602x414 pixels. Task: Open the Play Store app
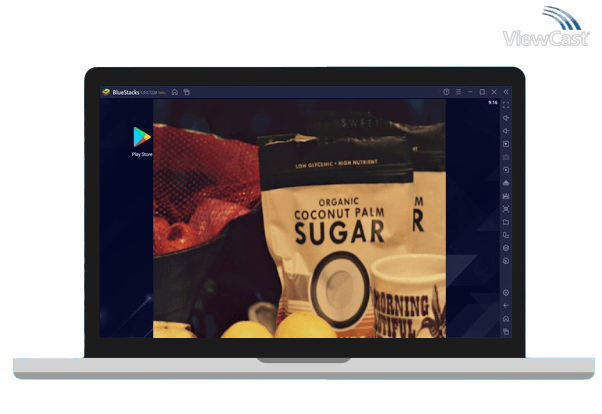point(142,137)
